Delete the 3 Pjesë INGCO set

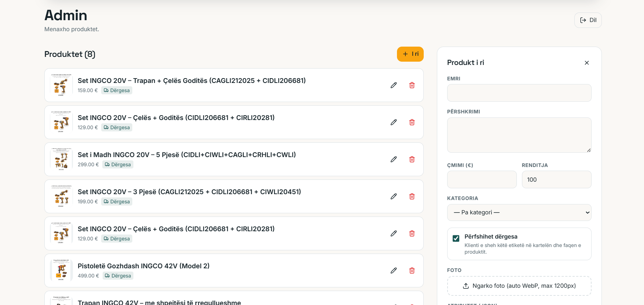(x=412, y=196)
